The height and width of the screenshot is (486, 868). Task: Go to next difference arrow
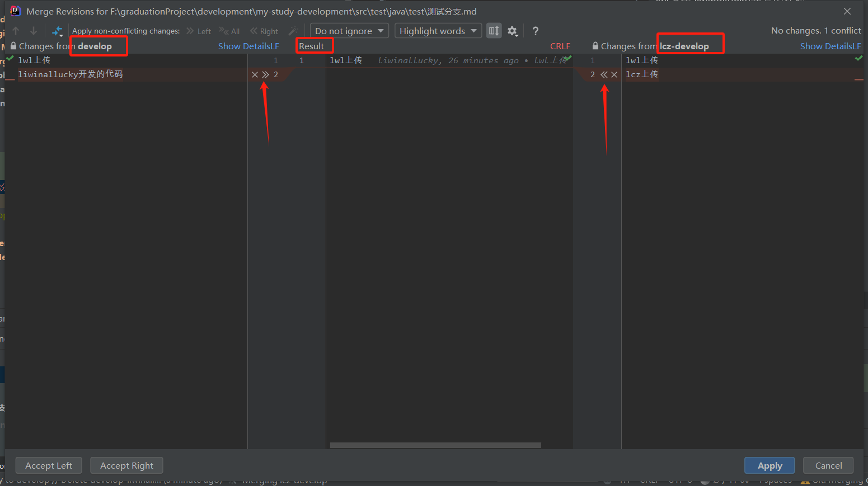click(34, 31)
